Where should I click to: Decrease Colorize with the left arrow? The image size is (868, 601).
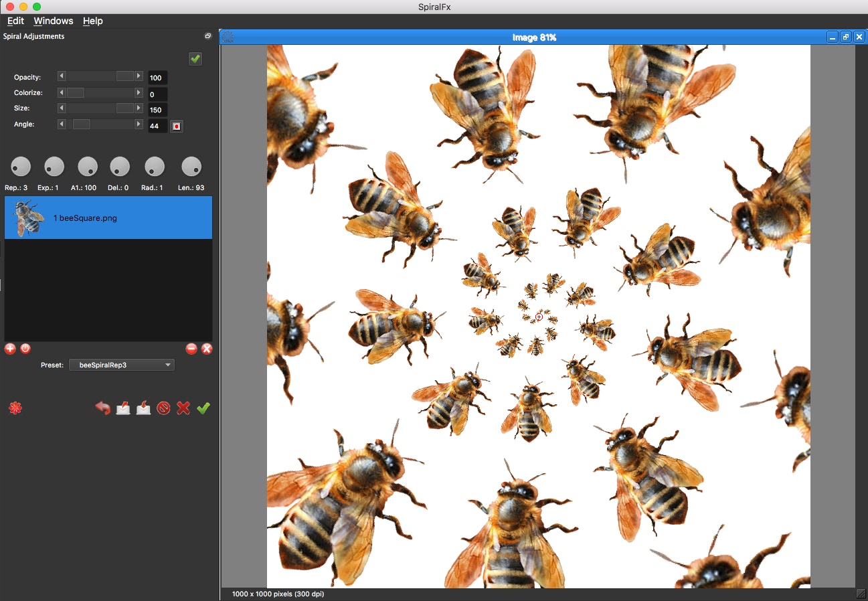coord(62,92)
